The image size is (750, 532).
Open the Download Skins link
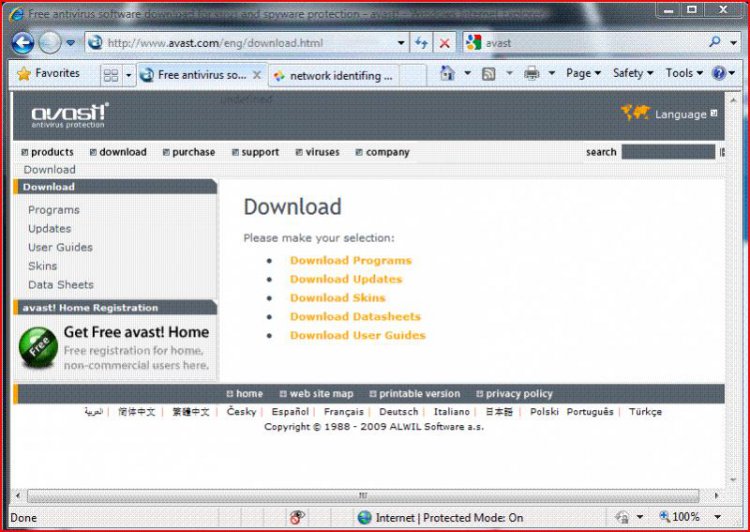point(337,298)
